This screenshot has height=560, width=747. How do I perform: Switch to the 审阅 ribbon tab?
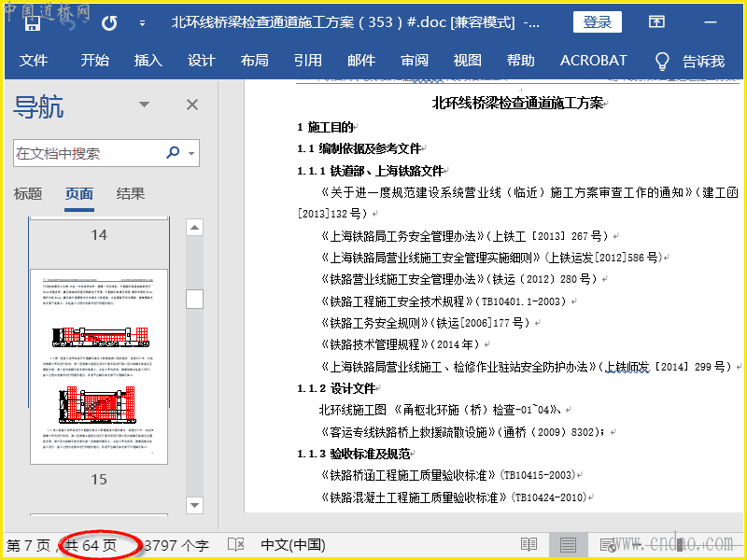click(x=415, y=61)
